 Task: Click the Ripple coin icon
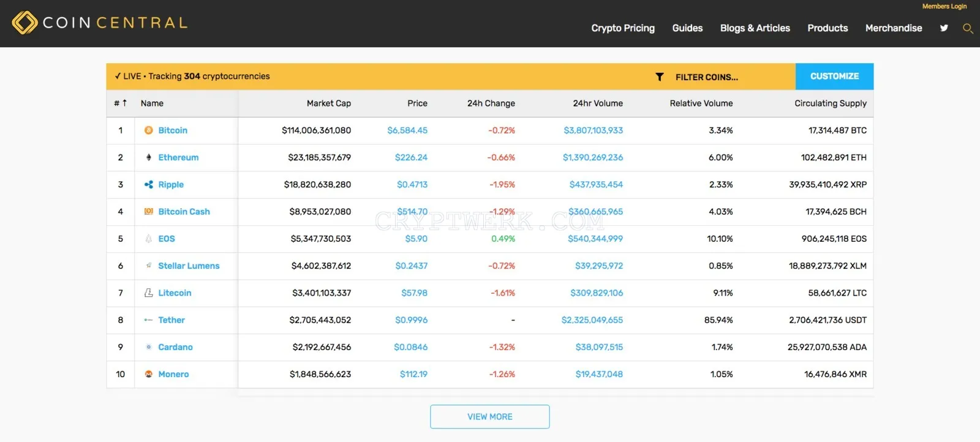pyautogui.click(x=148, y=184)
